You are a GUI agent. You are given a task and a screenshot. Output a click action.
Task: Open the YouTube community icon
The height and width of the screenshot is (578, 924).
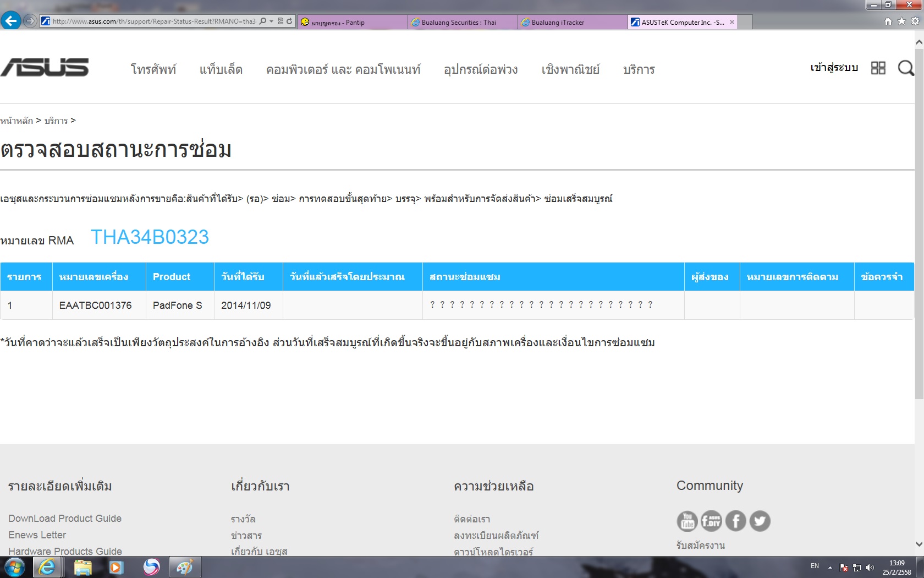(x=687, y=521)
